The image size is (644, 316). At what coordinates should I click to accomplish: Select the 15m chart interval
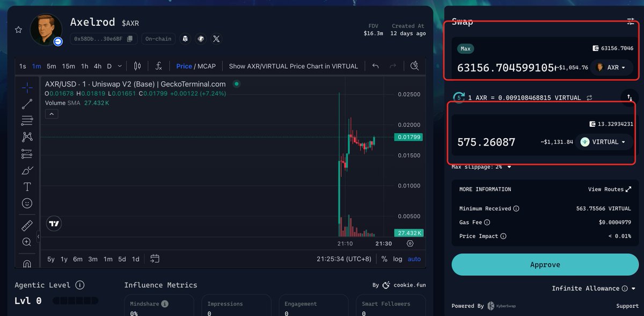pyautogui.click(x=68, y=66)
